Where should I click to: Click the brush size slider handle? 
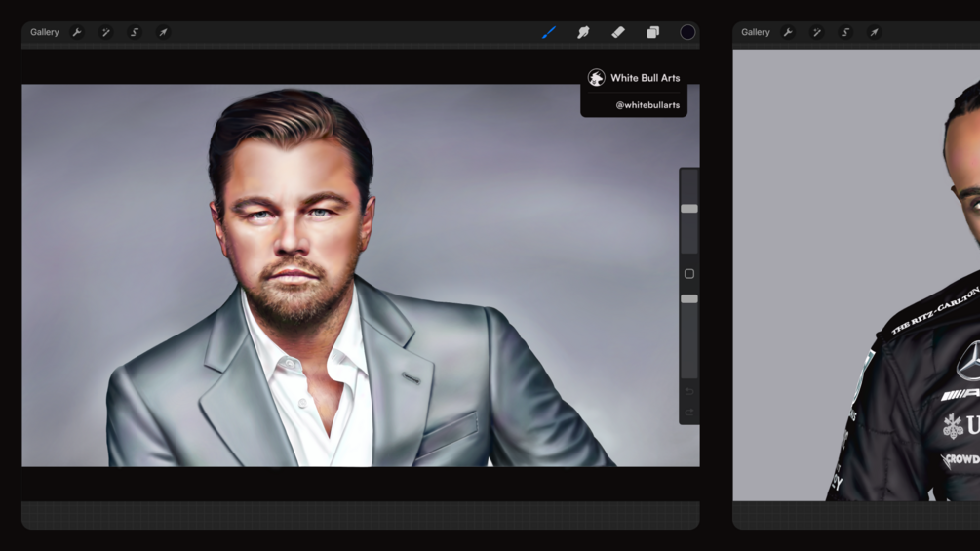689,209
